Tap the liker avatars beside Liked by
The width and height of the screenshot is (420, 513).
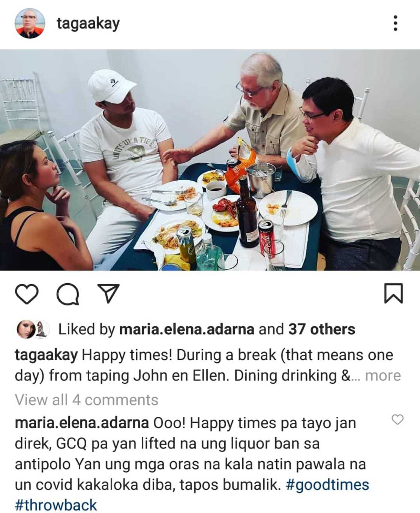pyautogui.click(x=33, y=329)
